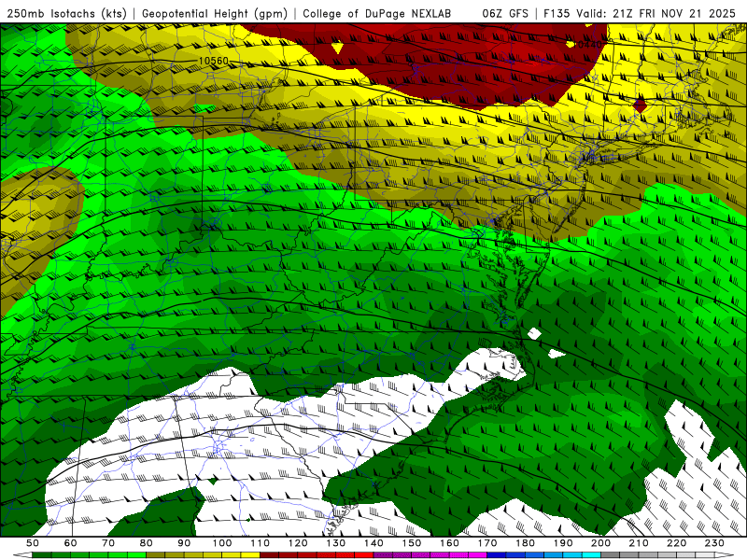Pick the first olive swatch starting at 80 knots
The height and width of the screenshot is (560, 747).
[156, 555]
